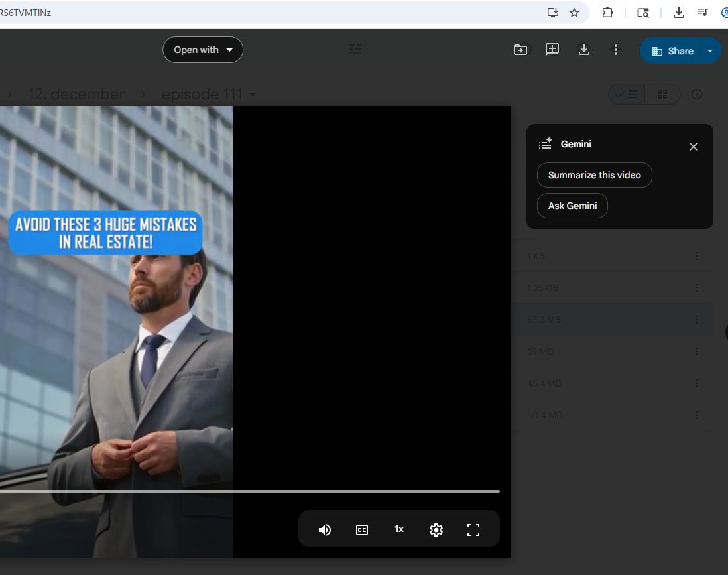This screenshot has height=575, width=728.
Task: Open options for 59 MB file row
Action: pos(696,351)
